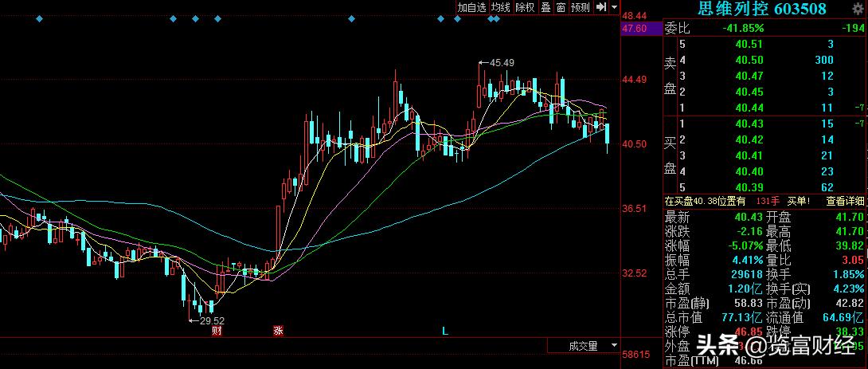Click the 29.52 low price label
Image resolution: width=868 pixels, height=369 pixels.
212,321
